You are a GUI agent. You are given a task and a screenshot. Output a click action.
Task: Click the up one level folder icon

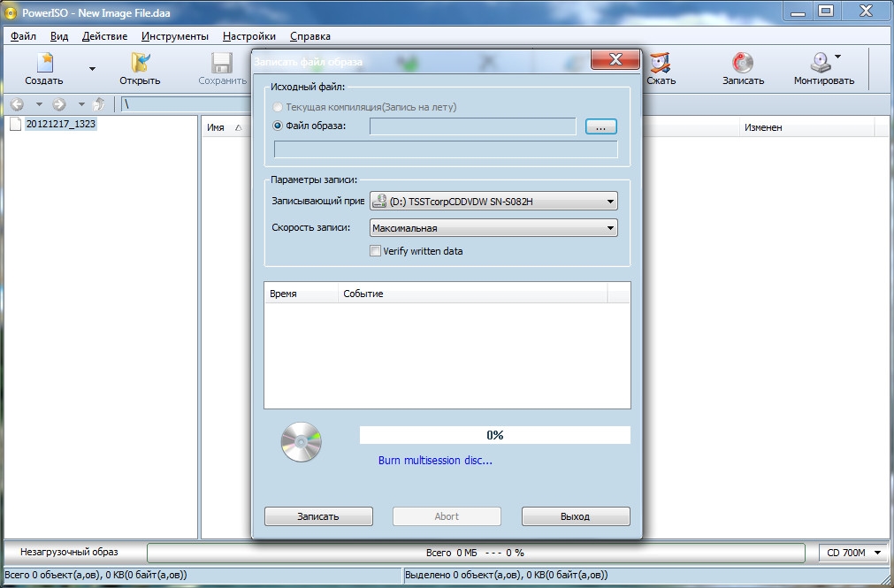point(99,103)
